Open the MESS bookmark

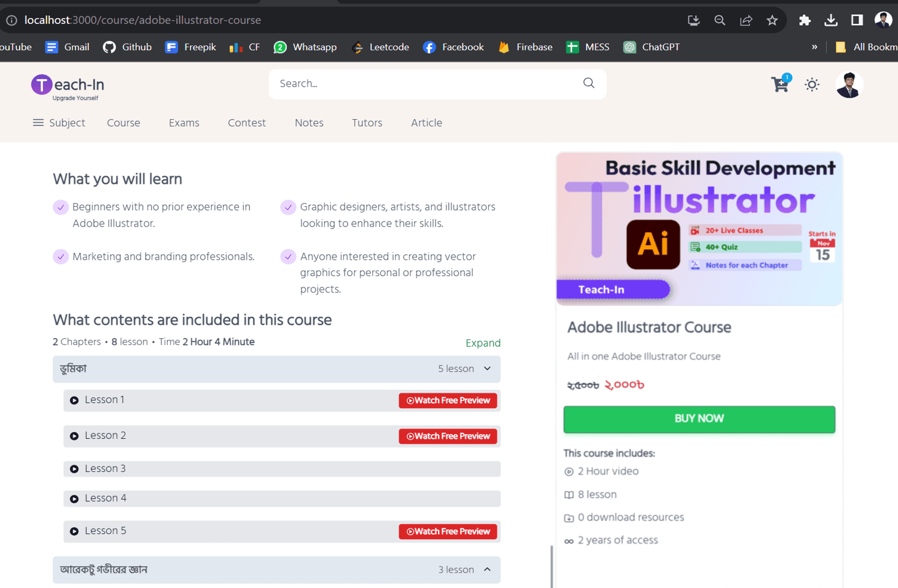(x=588, y=47)
